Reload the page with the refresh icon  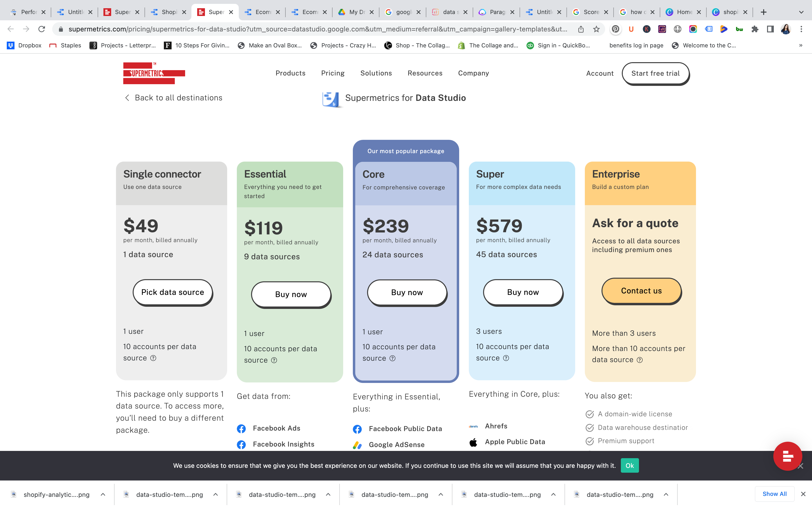pyautogui.click(x=42, y=29)
